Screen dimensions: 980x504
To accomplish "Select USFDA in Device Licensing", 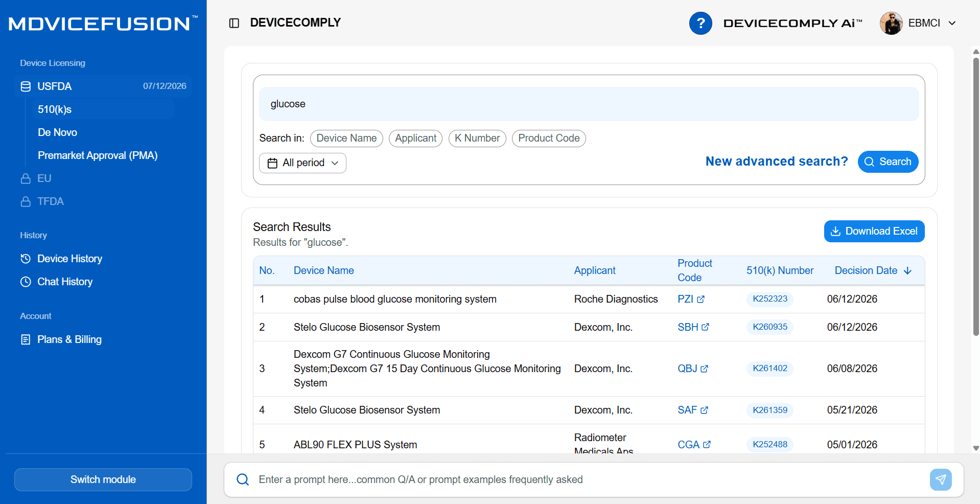I will 103,86.
